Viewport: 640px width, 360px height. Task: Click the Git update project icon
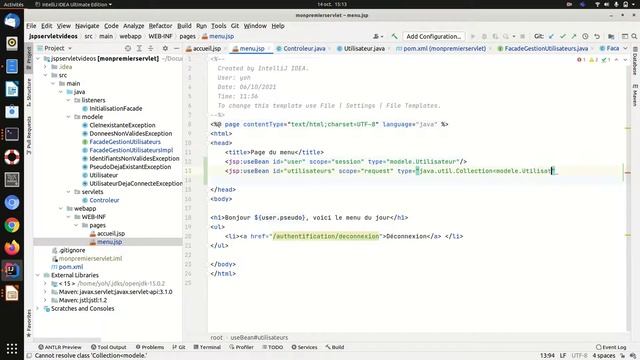[551, 36]
